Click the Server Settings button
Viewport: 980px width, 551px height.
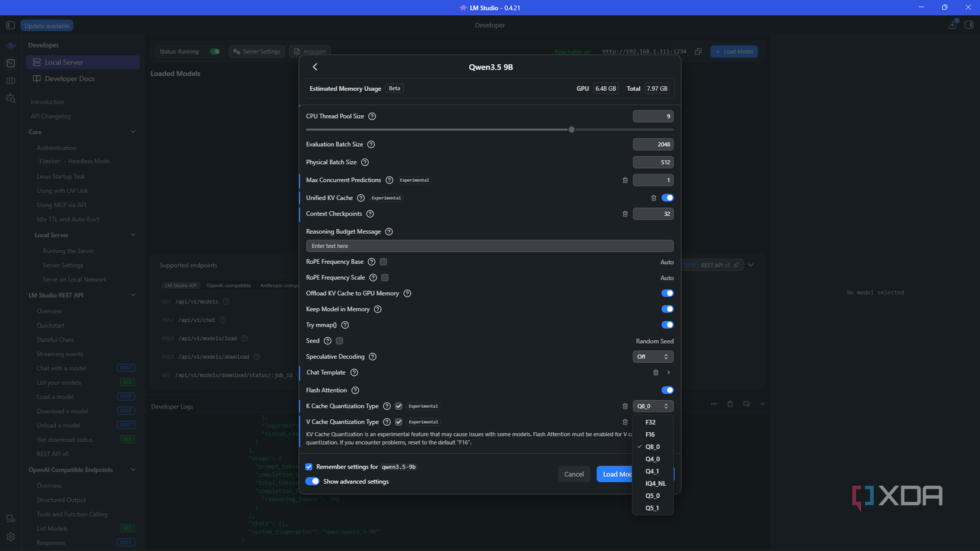click(x=257, y=52)
